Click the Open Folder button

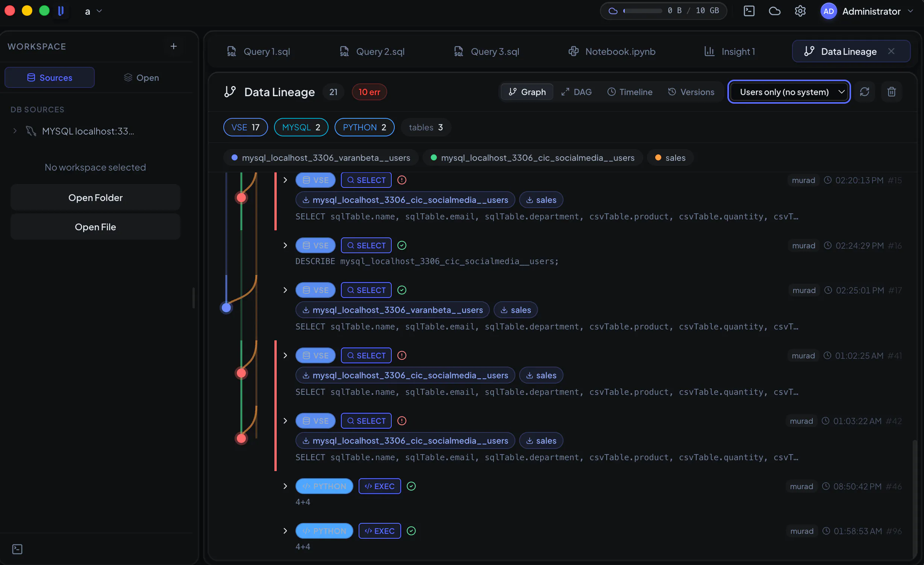[95, 197]
